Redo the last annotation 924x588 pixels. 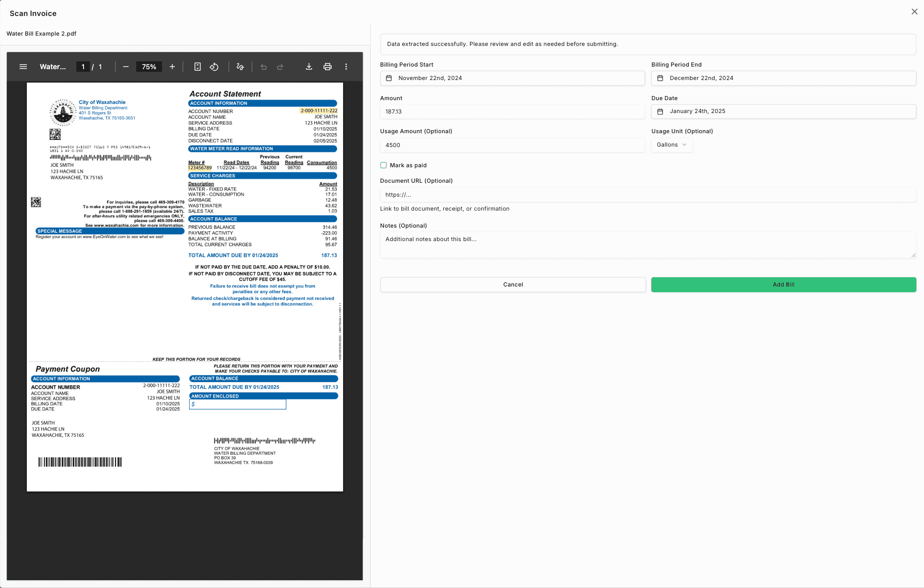(x=280, y=67)
